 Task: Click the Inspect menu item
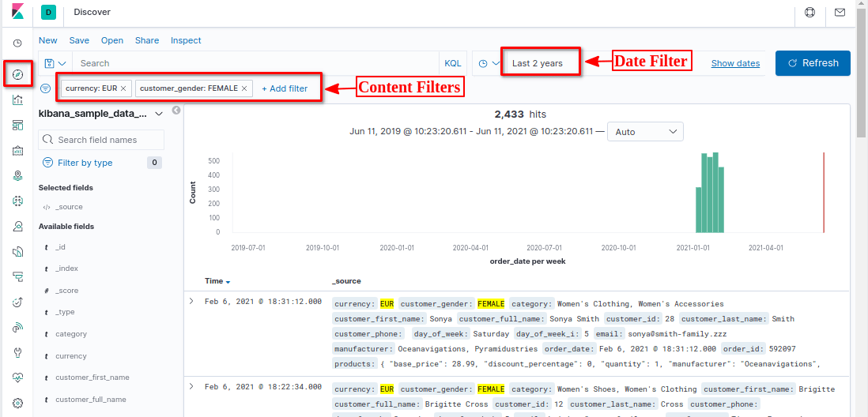coord(186,40)
